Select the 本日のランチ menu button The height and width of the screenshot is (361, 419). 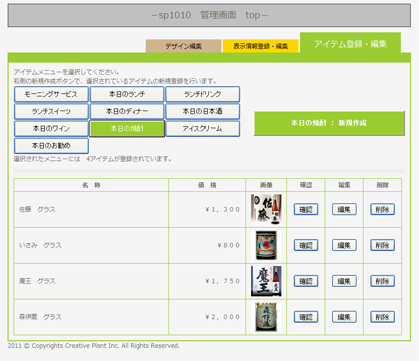point(127,94)
